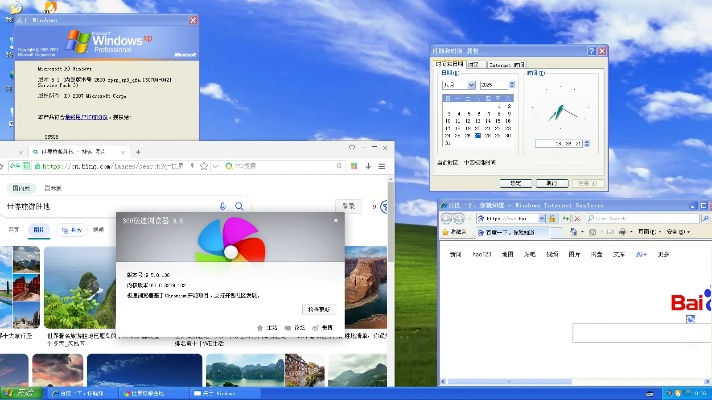Close the 360 browser about dialog
This screenshot has width=712, height=400.
[x=336, y=221]
